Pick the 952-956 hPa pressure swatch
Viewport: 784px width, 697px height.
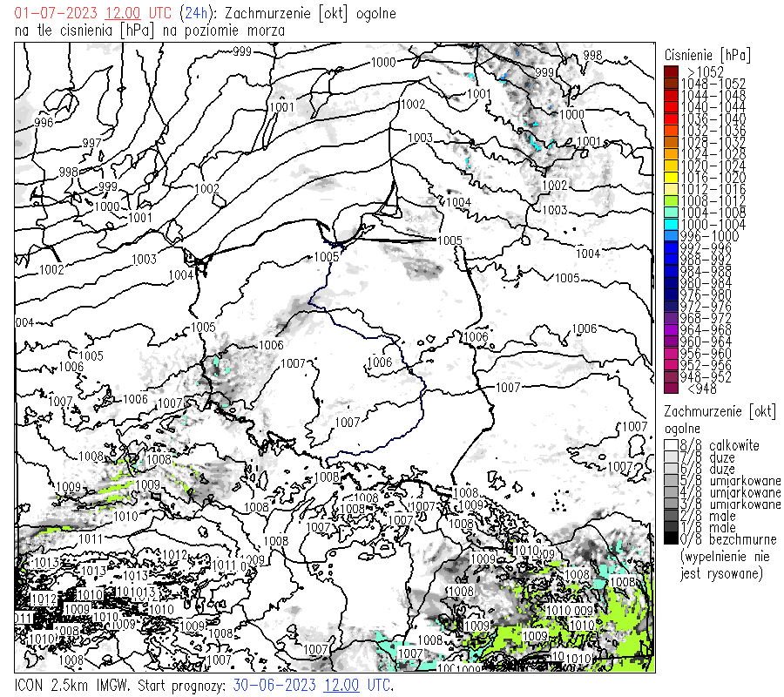(671, 366)
